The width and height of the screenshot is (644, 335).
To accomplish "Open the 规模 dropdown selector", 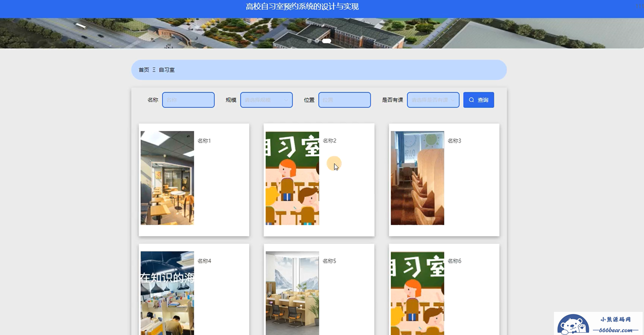I will pos(266,100).
